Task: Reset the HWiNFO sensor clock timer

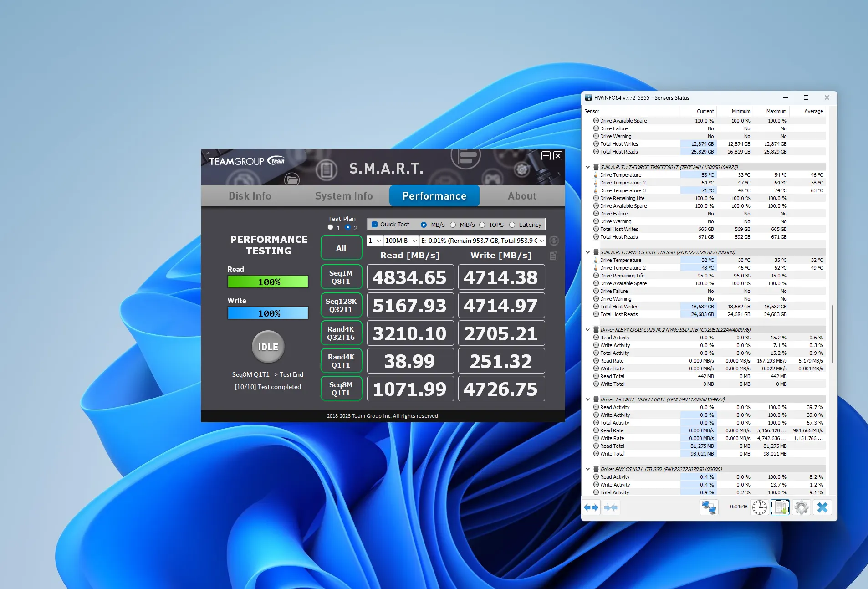Action: click(x=759, y=507)
